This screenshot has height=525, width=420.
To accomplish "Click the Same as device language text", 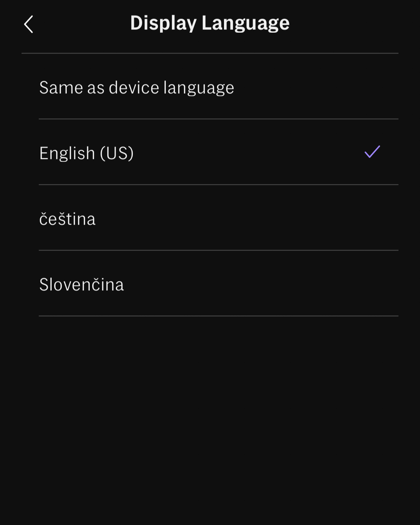I will [137, 88].
